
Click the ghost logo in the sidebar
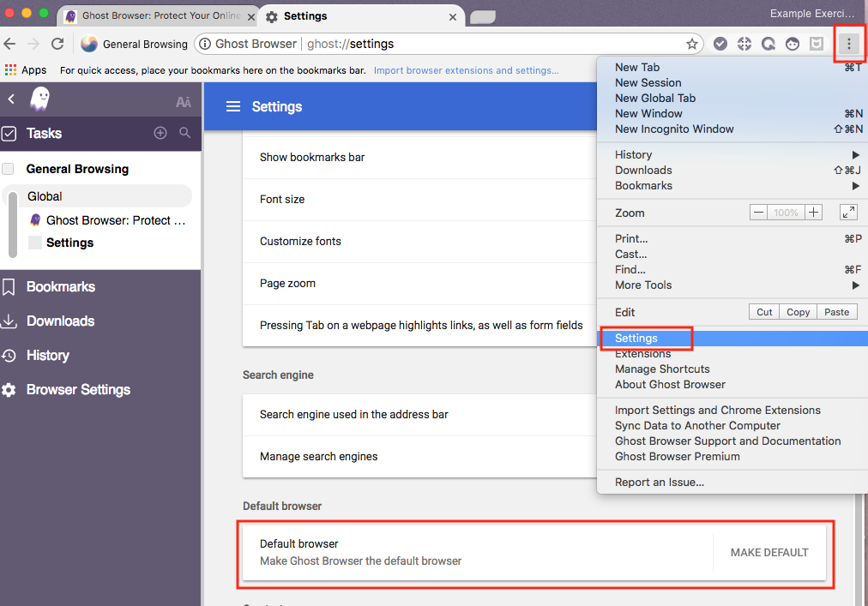pos(39,99)
